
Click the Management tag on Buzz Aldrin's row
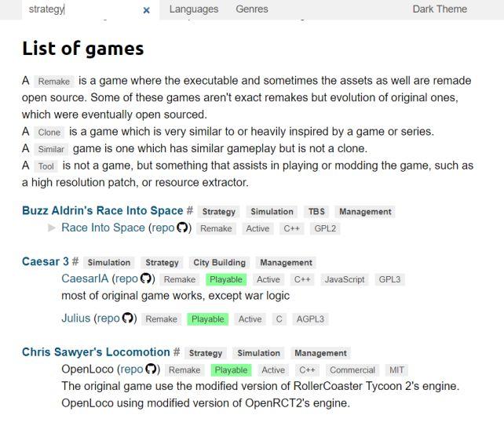click(365, 212)
